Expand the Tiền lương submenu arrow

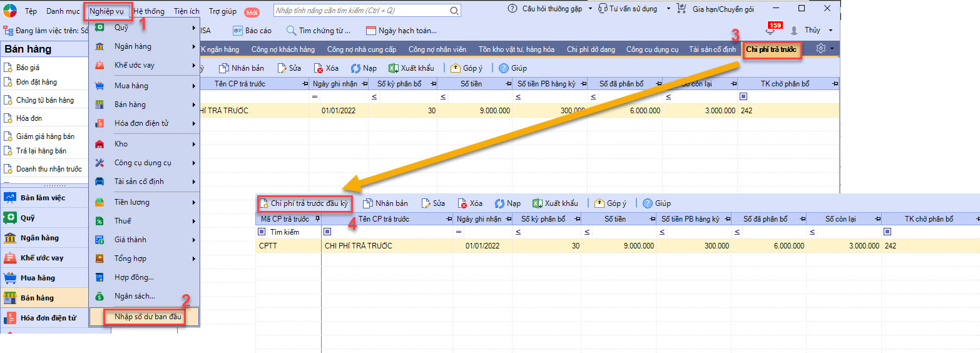[194, 202]
